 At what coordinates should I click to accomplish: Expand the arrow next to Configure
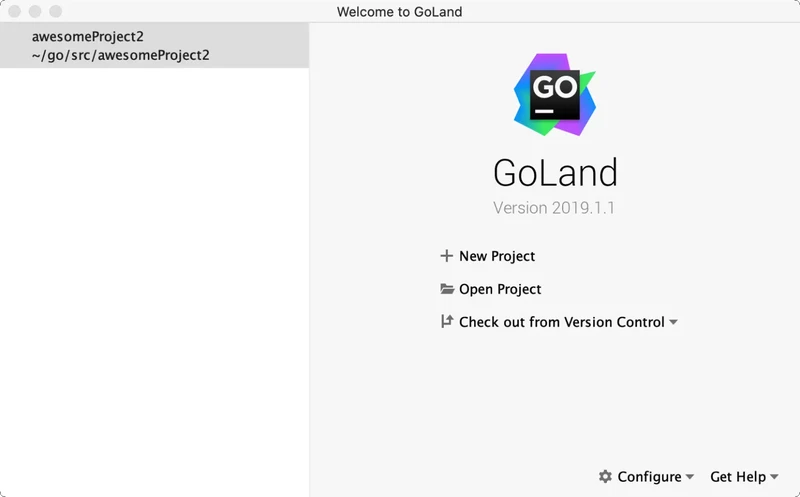point(690,477)
